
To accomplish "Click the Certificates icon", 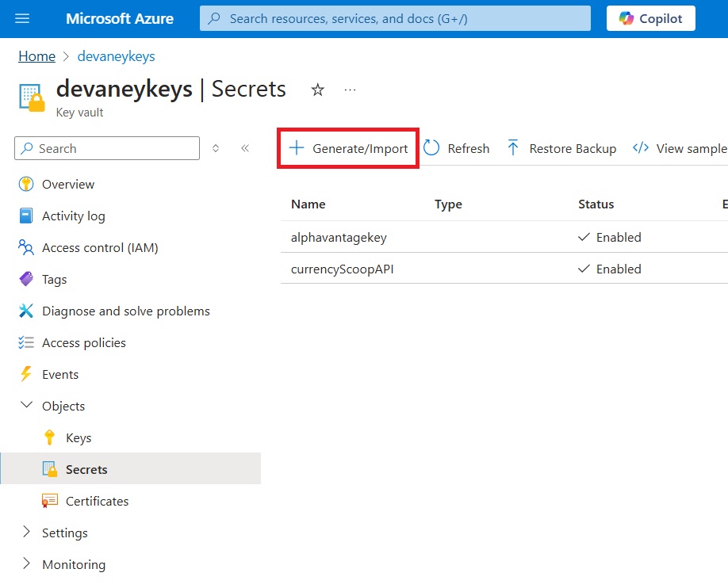I will point(50,501).
